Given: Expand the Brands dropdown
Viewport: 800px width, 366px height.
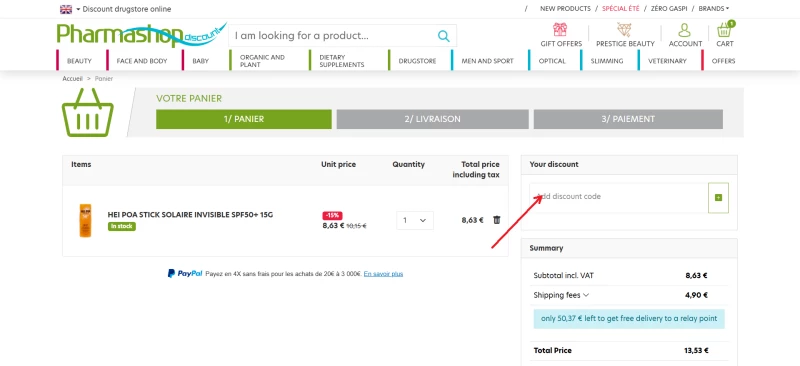Looking at the screenshot, I should [713, 9].
